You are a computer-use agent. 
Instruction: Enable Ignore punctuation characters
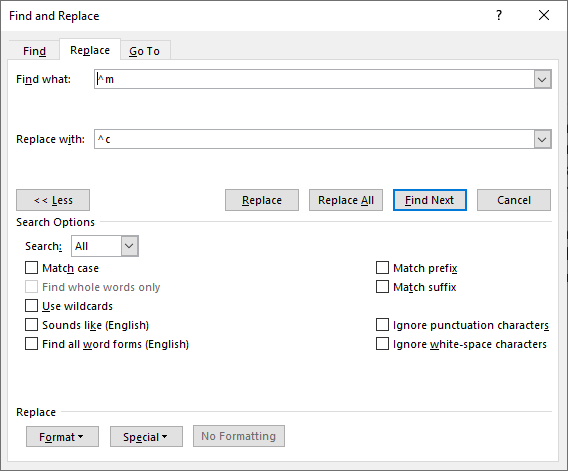383,325
